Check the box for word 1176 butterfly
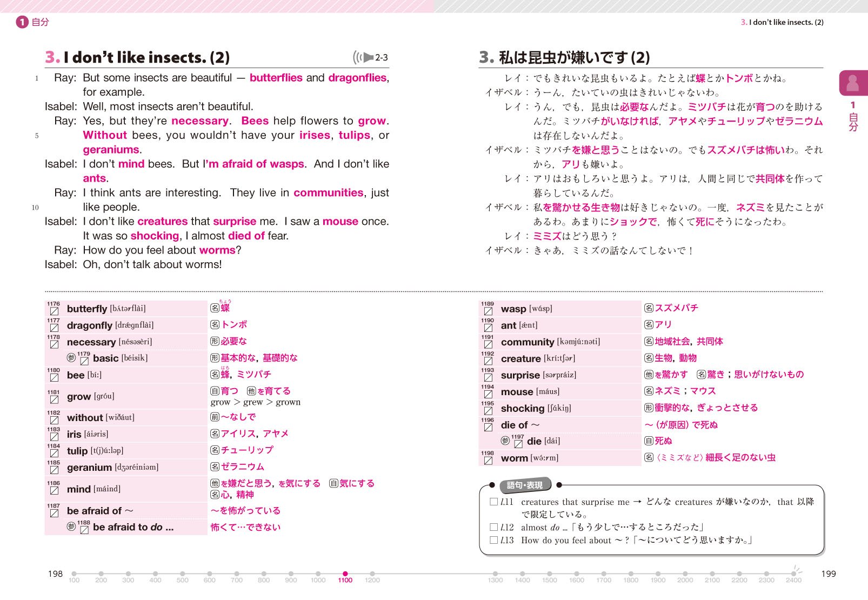This screenshot has width=868, height=600. click(54, 311)
